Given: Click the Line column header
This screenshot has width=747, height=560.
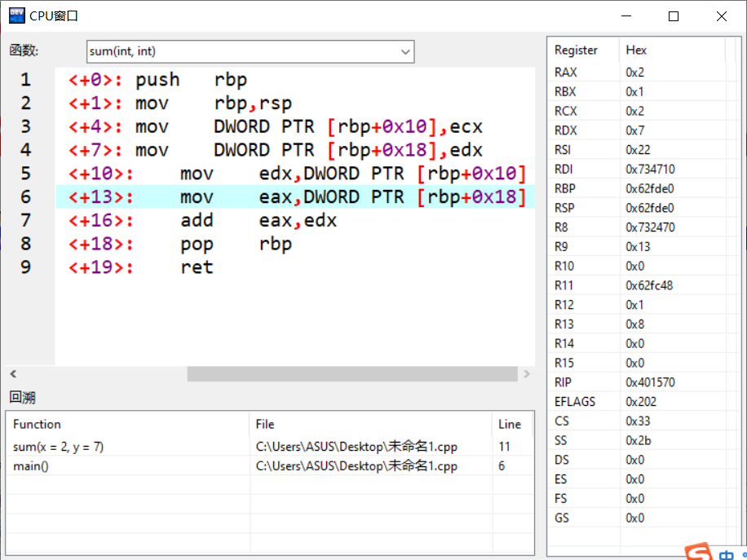Looking at the screenshot, I should click(511, 424).
